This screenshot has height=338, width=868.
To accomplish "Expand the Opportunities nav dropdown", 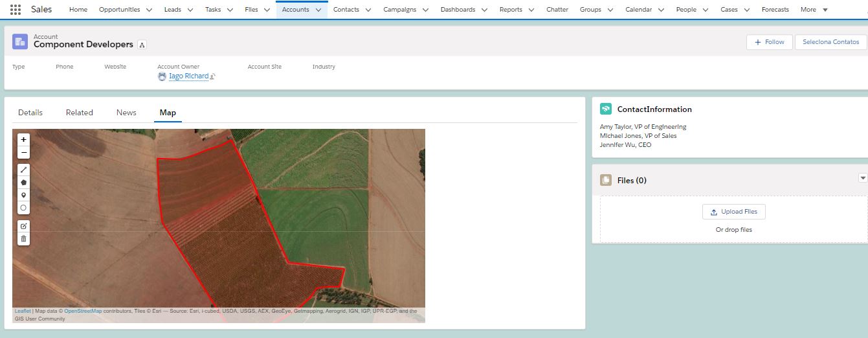I will coord(150,10).
